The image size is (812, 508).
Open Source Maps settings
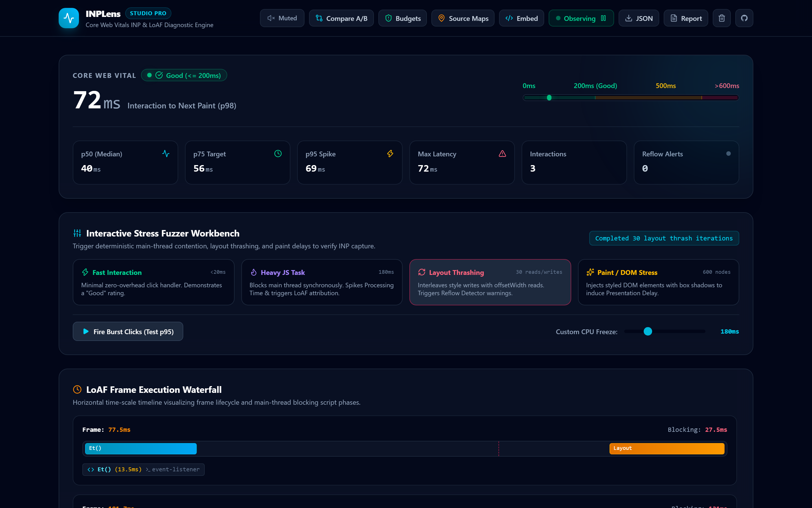463,18
